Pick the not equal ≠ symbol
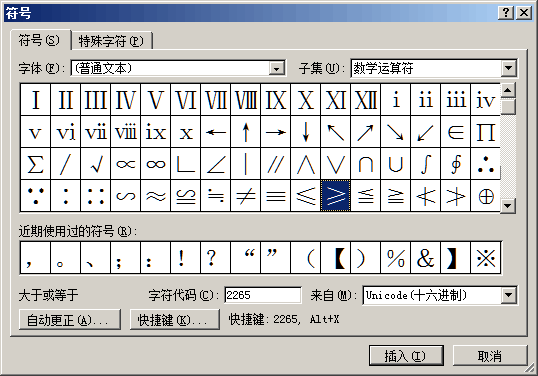538x376 pixels. [246, 196]
